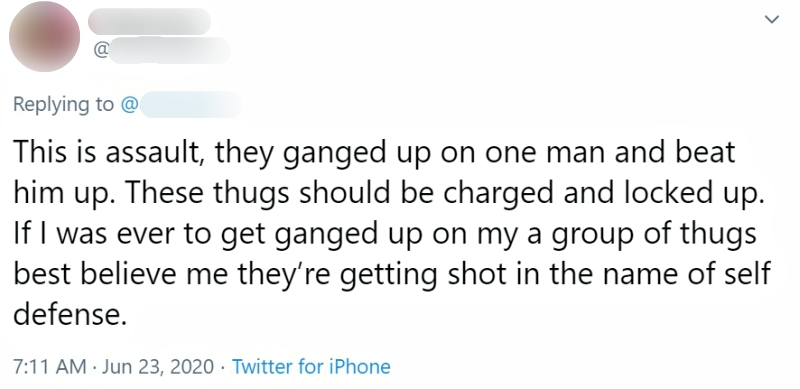This screenshot has height=389, width=800.
Task: Select the @ symbol before the author handle
Action: pyautogui.click(x=101, y=50)
